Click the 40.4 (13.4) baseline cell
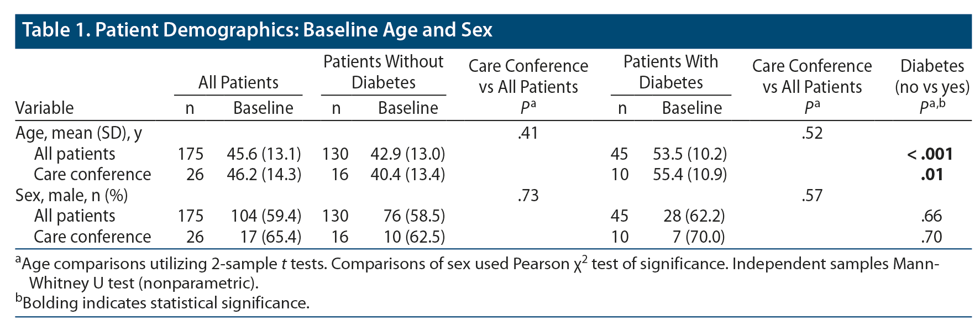Viewport: 980px width, 325px height. pos(407,175)
